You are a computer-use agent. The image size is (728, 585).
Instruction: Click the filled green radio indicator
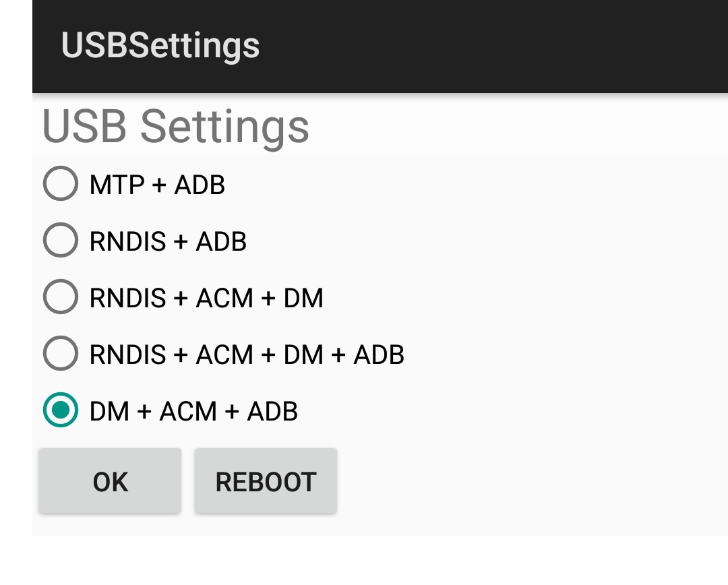(60, 410)
